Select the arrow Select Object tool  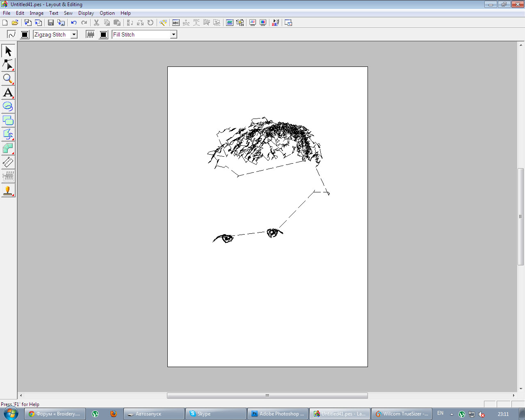(8, 51)
